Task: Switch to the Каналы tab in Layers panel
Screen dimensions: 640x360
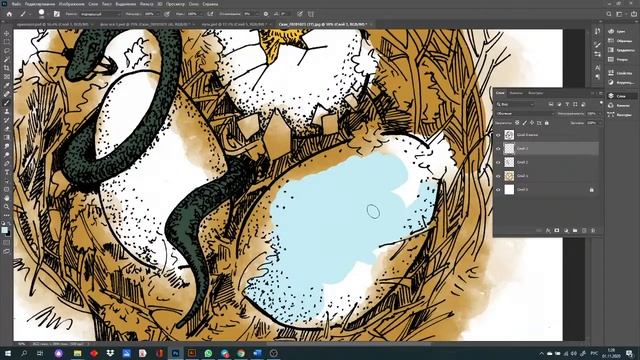Action: [516, 93]
